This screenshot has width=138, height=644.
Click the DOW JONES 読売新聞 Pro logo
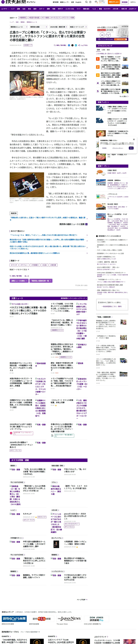96,619
